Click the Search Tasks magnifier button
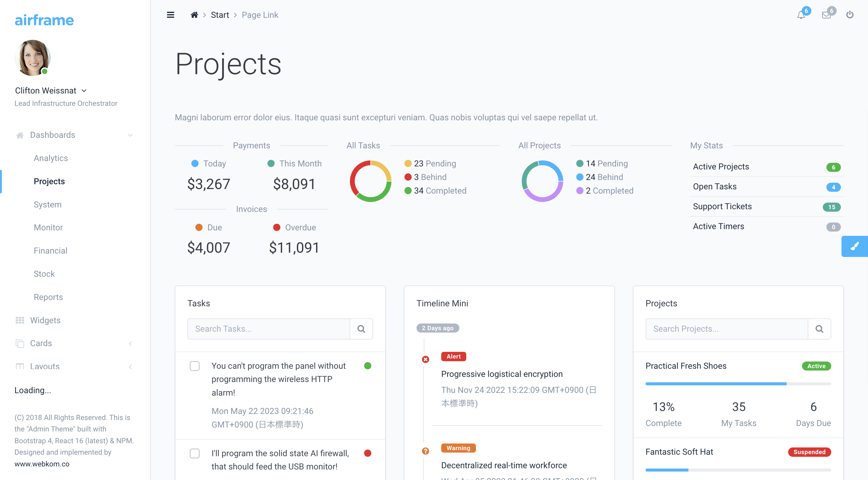Viewport: 868px width, 480px height. [x=361, y=329]
